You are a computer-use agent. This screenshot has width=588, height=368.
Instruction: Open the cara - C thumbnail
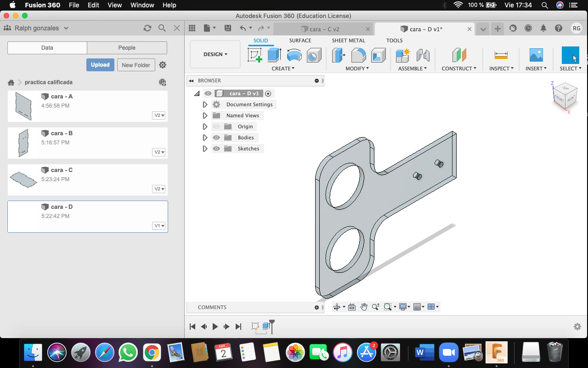click(23, 179)
